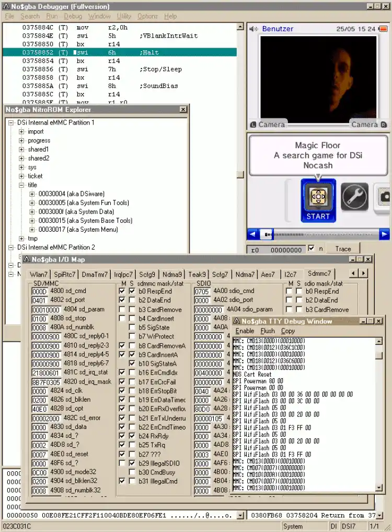Click the right Camera R button label
This screenshot has width=392, height=532.
pos(368,124)
